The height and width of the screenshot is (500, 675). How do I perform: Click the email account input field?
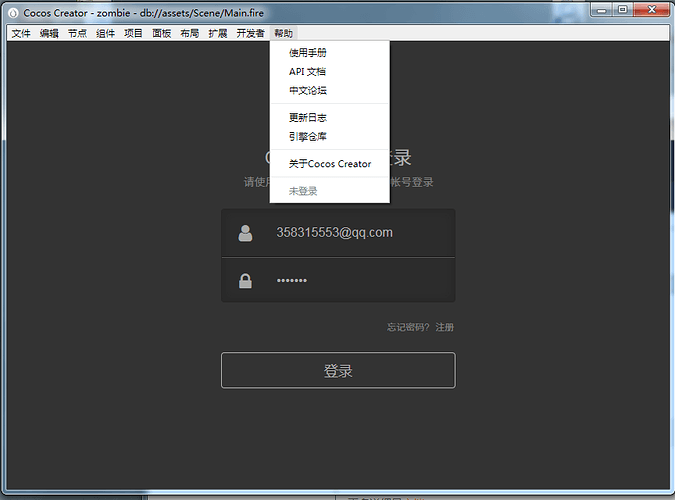[x=338, y=233]
